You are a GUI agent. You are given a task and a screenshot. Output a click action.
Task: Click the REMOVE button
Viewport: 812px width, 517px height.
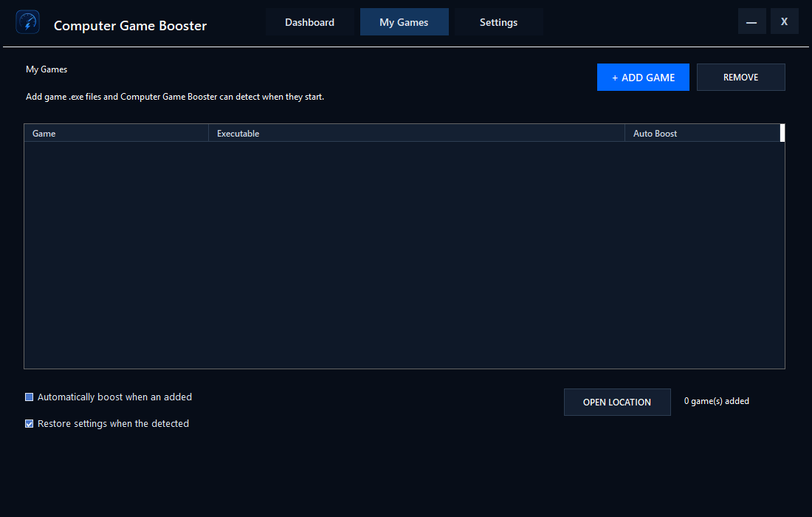pyautogui.click(x=740, y=78)
